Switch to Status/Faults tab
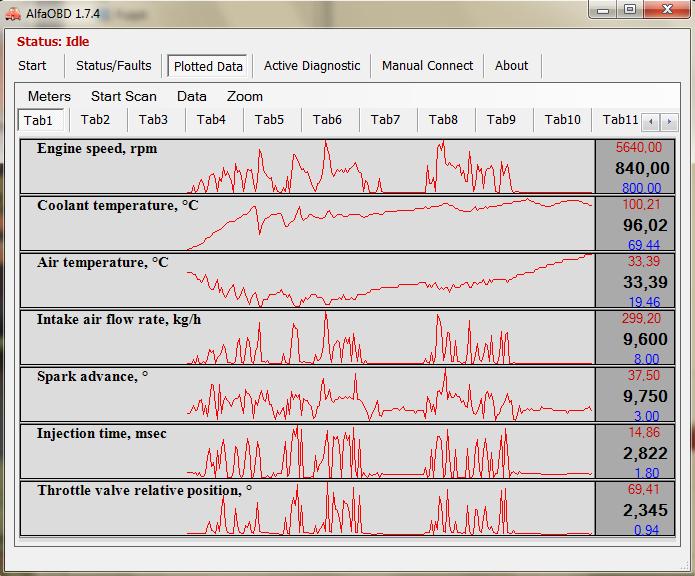Image resolution: width=695 pixels, height=576 pixels. click(x=114, y=66)
